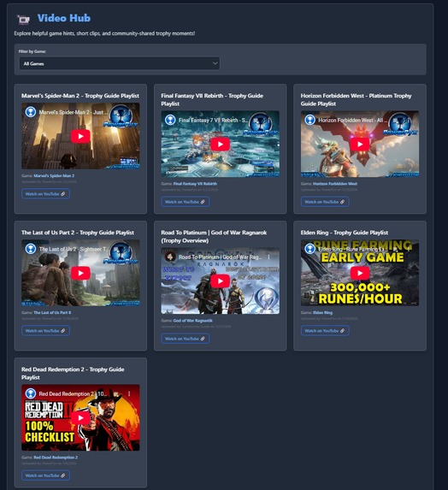Click channel avatar on God of War video
The image size is (448, 490).
click(170, 257)
